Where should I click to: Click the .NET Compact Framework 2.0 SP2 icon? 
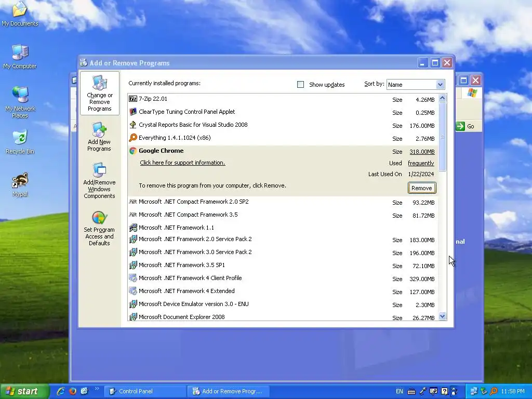pyautogui.click(x=133, y=202)
